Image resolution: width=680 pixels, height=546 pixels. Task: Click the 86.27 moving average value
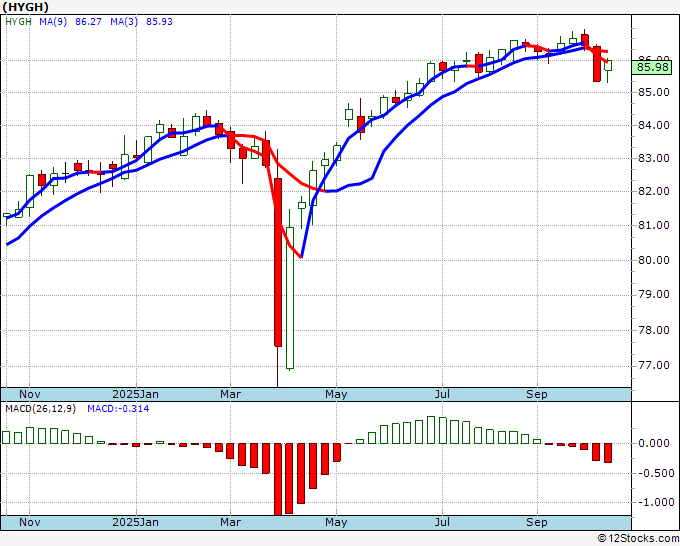88,21
